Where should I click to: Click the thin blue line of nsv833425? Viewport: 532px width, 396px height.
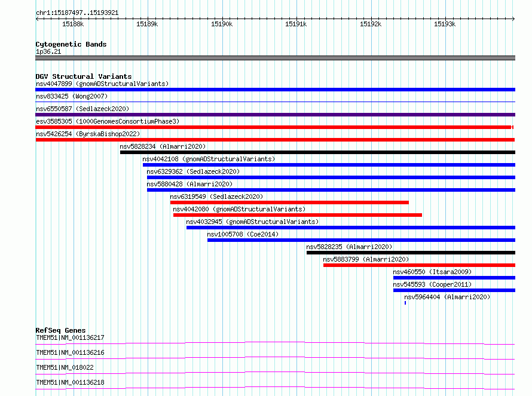(275, 102)
